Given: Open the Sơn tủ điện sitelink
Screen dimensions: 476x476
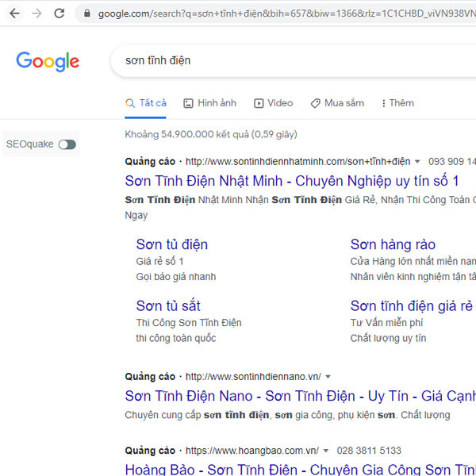Looking at the screenshot, I should [172, 244].
